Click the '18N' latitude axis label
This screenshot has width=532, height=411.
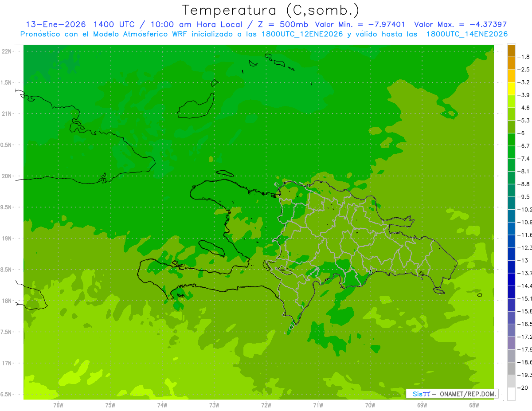(7, 301)
